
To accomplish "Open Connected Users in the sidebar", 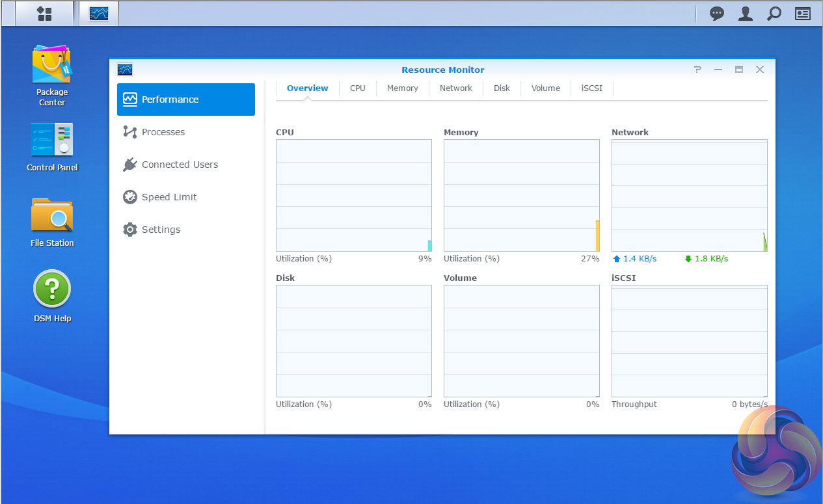I will pos(180,165).
